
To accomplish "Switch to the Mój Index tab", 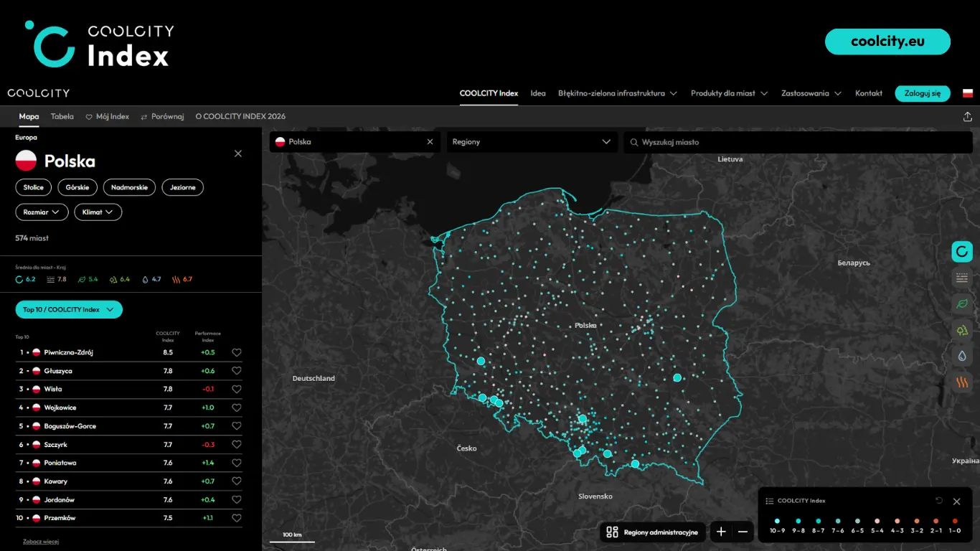I will 108,116.
